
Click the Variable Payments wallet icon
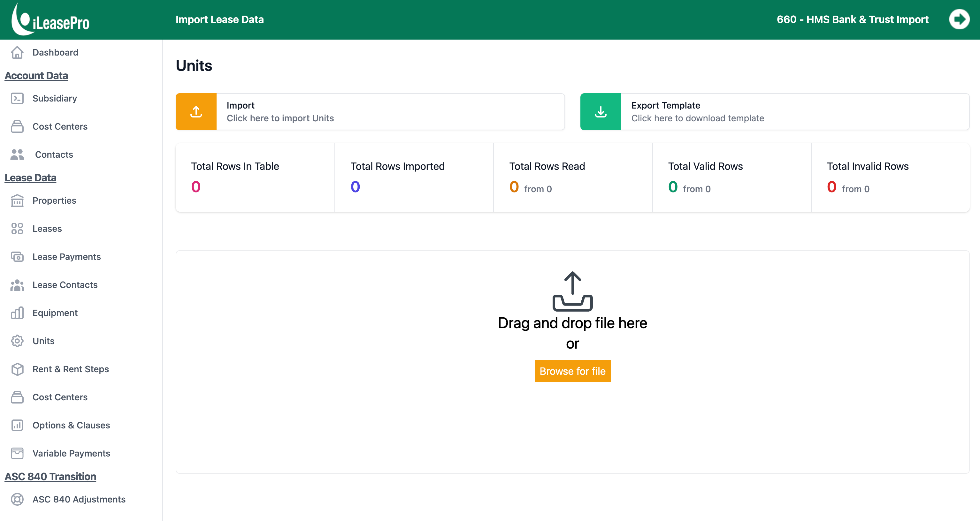[17, 454]
